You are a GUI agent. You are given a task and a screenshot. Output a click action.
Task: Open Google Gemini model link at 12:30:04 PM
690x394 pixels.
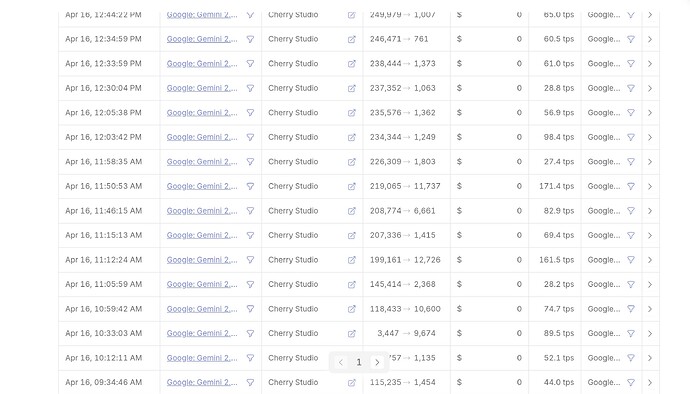202,88
